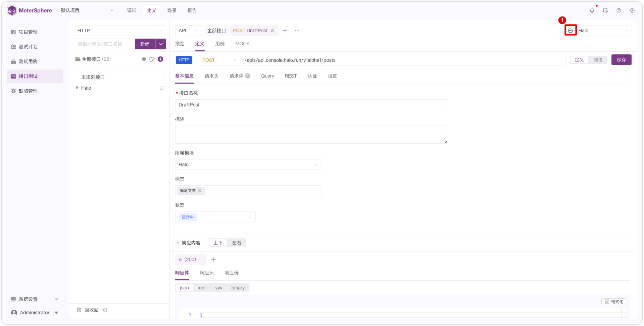Image resolution: width=644 pixels, height=326 pixels.
Task: Click the MeterSphere logo
Action: (x=30, y=10)
